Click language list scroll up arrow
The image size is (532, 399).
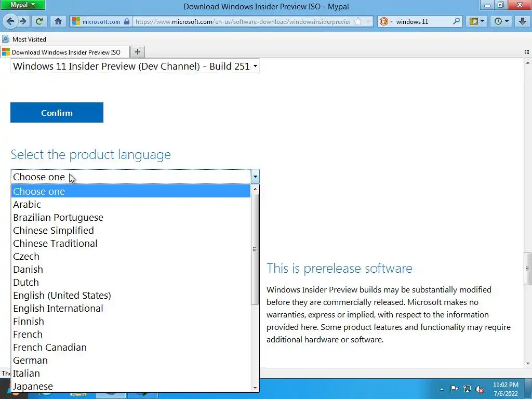pos(255,189)
